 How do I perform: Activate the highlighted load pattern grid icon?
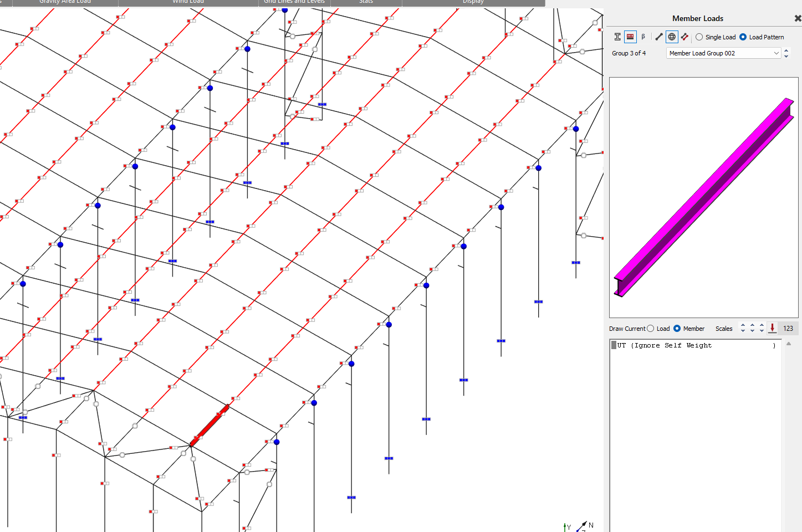630,37
